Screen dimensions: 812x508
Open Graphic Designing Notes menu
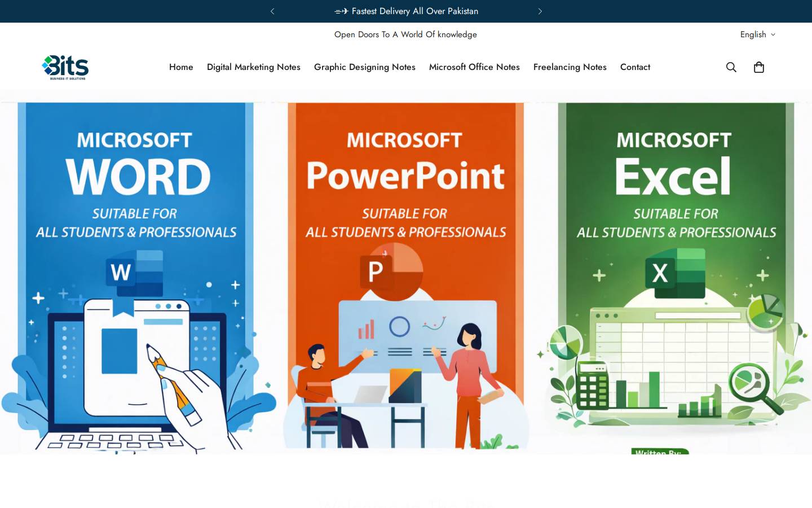click(365, 67)
